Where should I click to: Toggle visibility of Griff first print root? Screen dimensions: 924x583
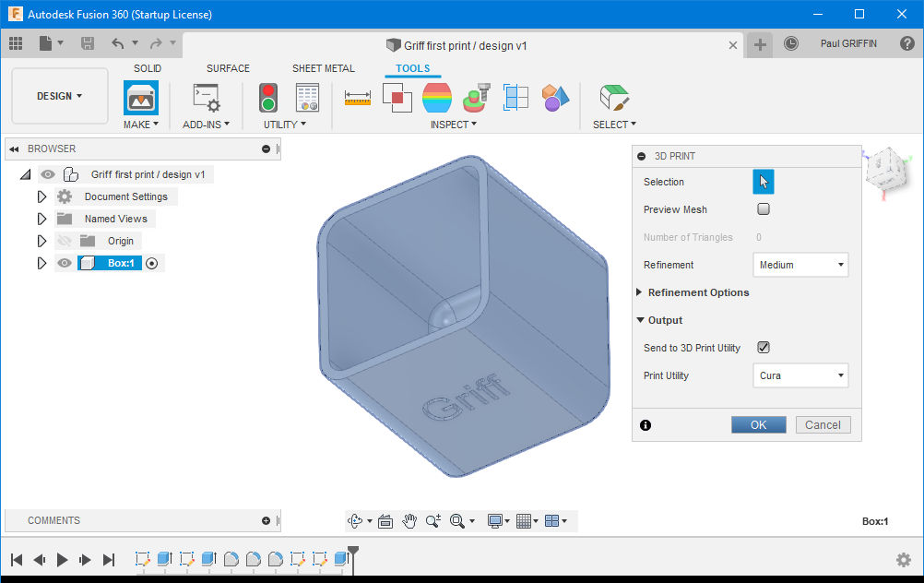(48, 174)
